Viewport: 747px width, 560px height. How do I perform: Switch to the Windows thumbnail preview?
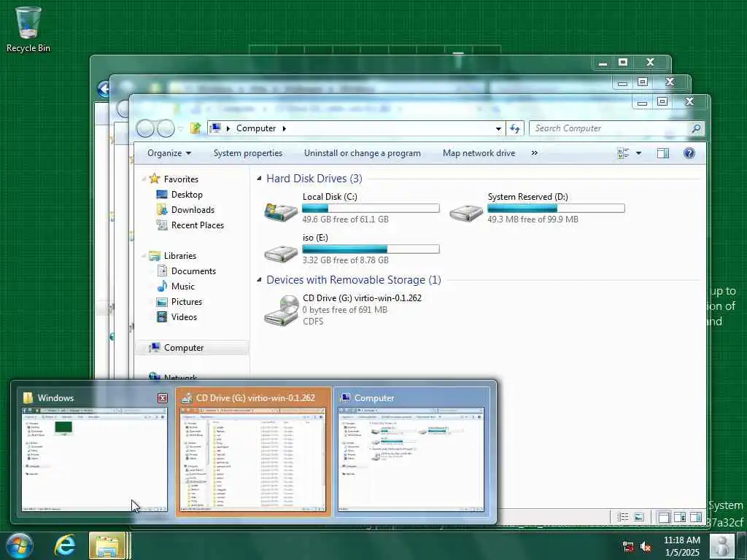(94, 452)
